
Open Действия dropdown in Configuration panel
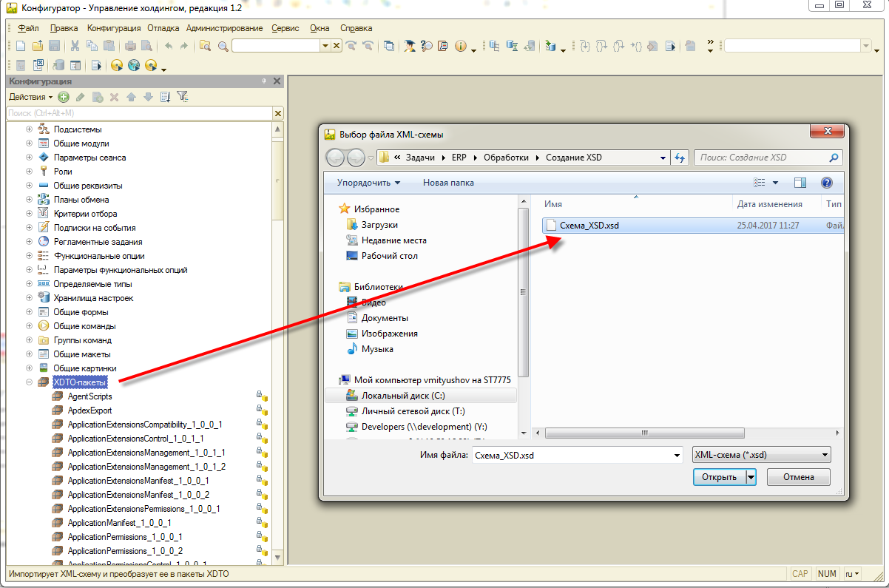point(31,97)
